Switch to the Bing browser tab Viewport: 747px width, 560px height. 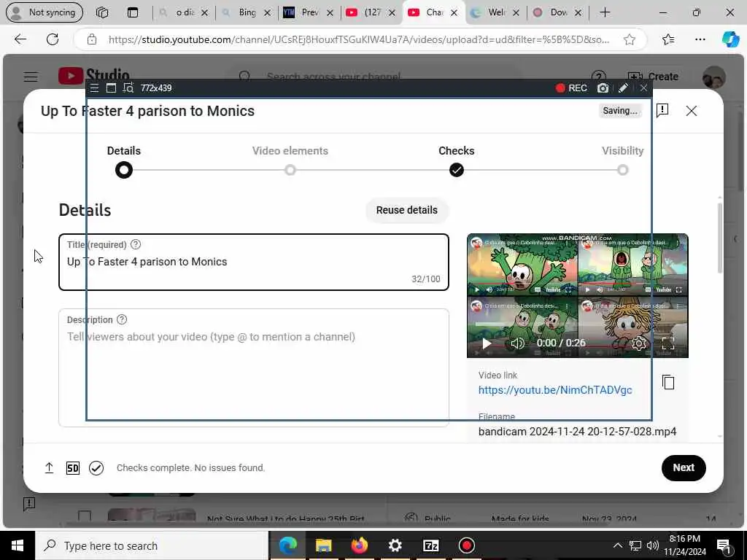247,12
